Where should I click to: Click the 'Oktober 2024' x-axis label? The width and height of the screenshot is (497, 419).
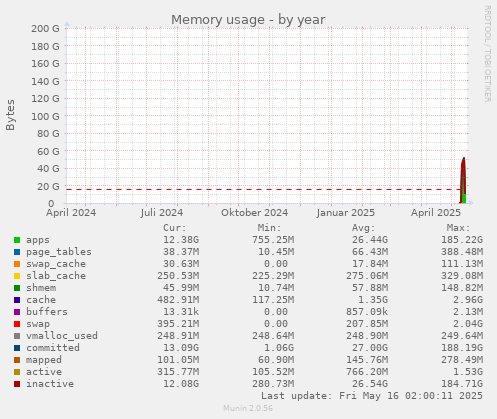click(255, 213)
